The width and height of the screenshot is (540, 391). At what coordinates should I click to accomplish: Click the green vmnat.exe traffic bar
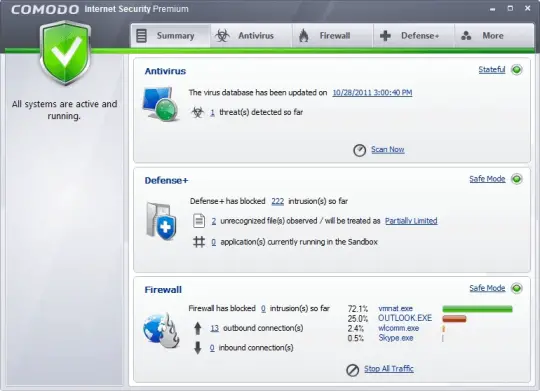click(x=477, y=309)
